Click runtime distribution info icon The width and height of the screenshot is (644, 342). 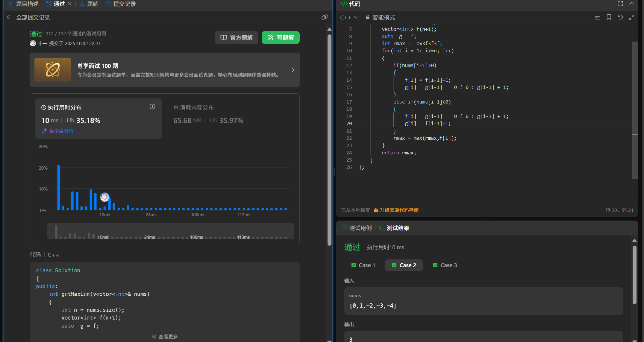coord(152,107)
